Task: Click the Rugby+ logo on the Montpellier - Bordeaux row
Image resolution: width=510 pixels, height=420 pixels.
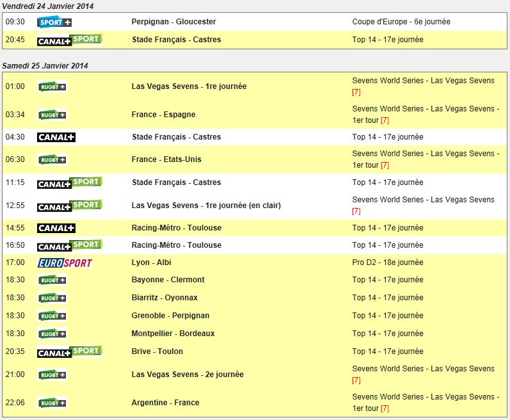Action: (52, 334)
